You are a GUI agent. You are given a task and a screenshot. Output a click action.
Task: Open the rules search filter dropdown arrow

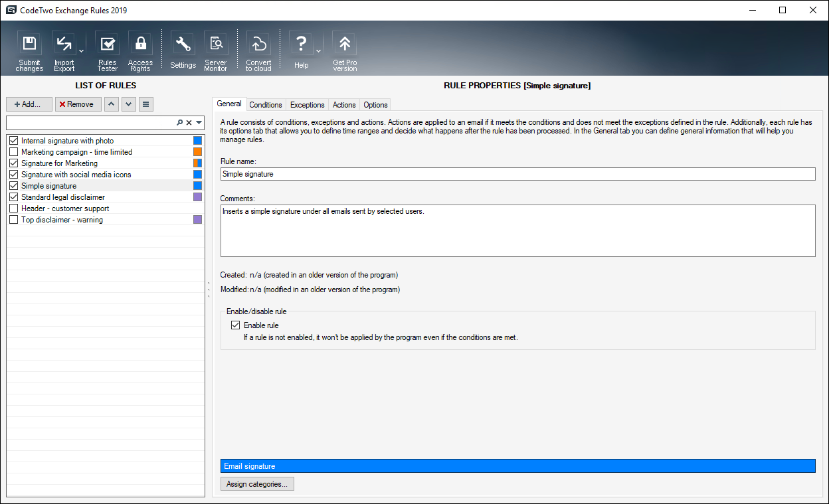tap(199, 123)
